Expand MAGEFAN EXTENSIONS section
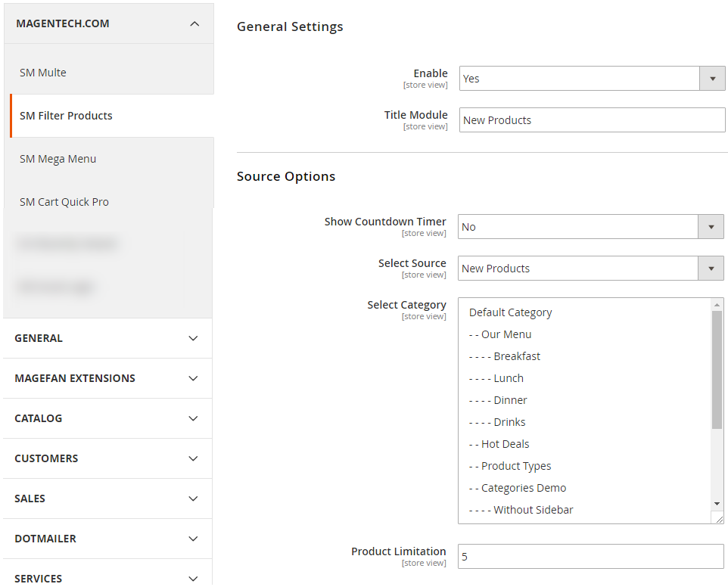 [193, 378]
